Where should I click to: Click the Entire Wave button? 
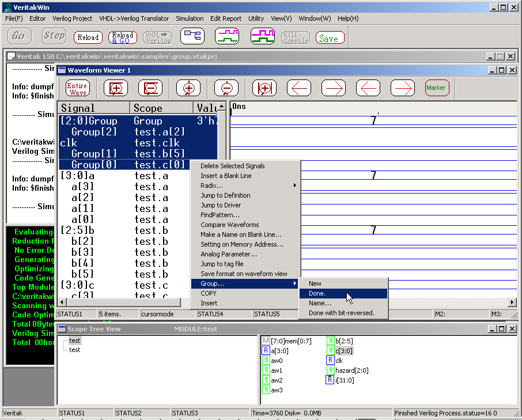click(78, 89)
